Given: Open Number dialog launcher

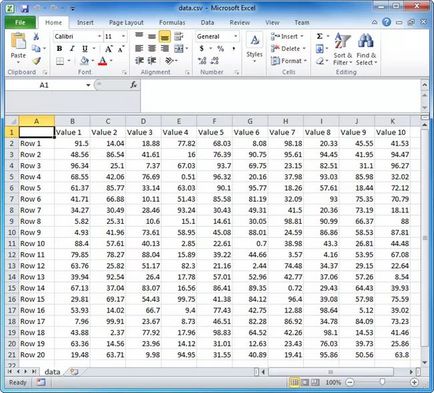Looking at the screenshot, I should pos(236,72).
